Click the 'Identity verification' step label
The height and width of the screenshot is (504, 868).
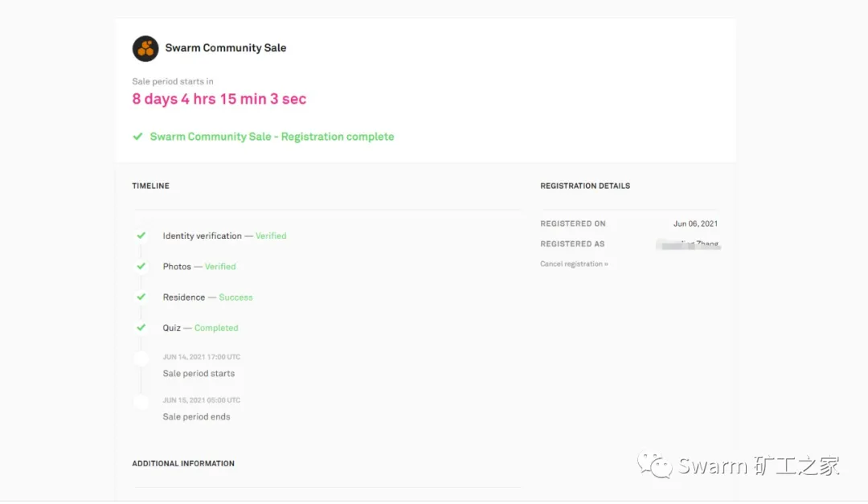point(202,236)
